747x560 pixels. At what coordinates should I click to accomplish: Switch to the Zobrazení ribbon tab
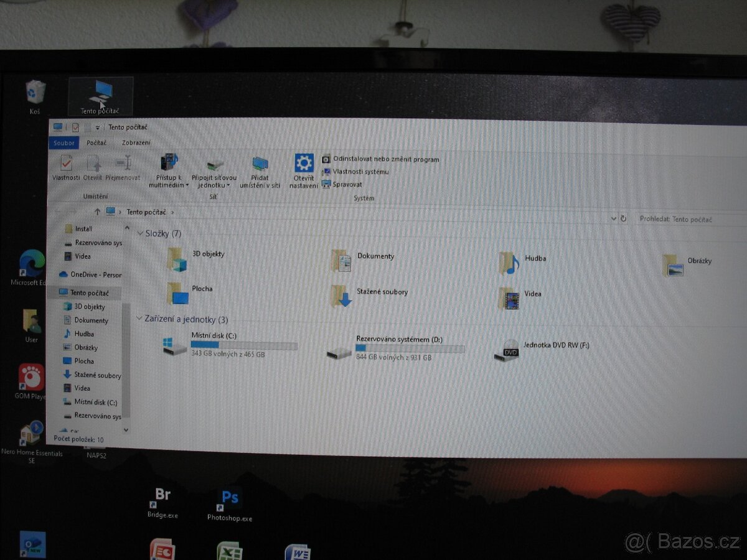pos(136,143)
